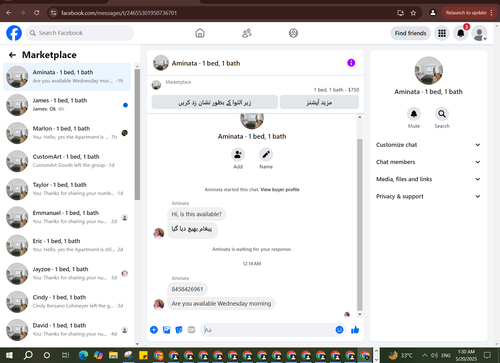Go to the Home feed icon
The width and height of the screenshot is (500, 363).
tap(200, 33)
